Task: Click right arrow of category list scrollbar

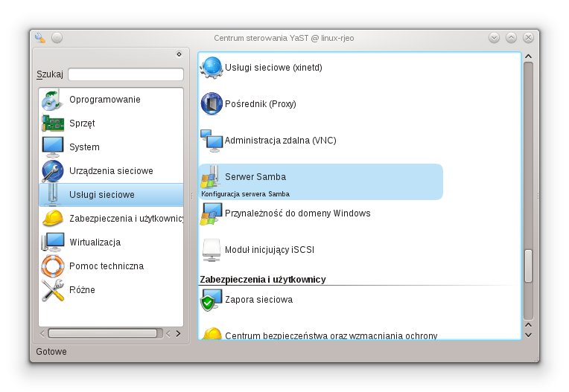Action: [178, 334]
